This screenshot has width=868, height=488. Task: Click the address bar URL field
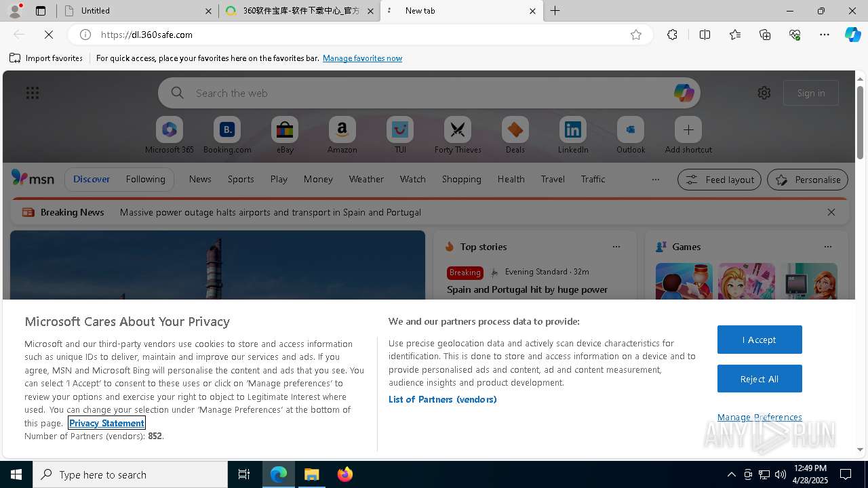[359, 35]
